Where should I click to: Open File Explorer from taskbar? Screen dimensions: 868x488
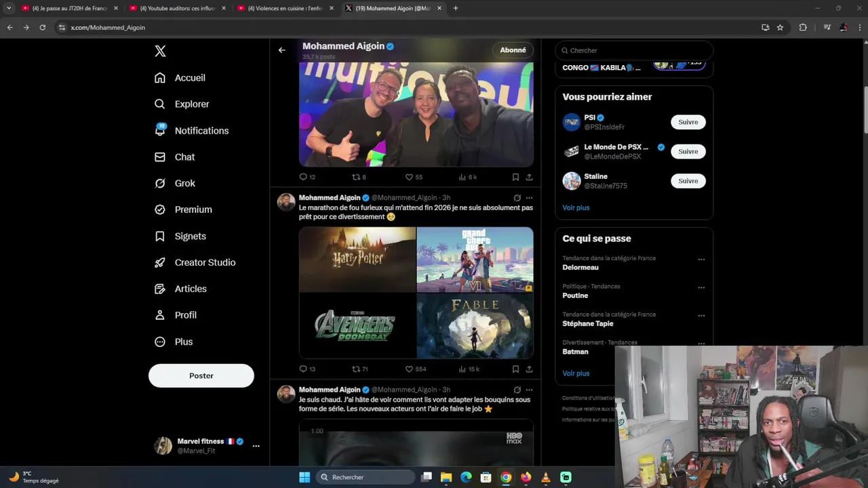(446, 477)
